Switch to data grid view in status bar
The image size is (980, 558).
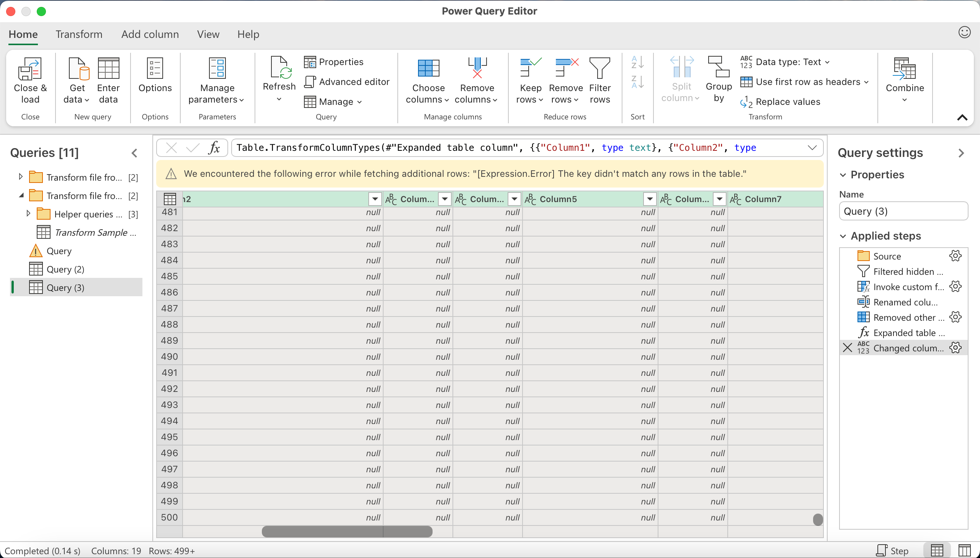pos(937,550)
